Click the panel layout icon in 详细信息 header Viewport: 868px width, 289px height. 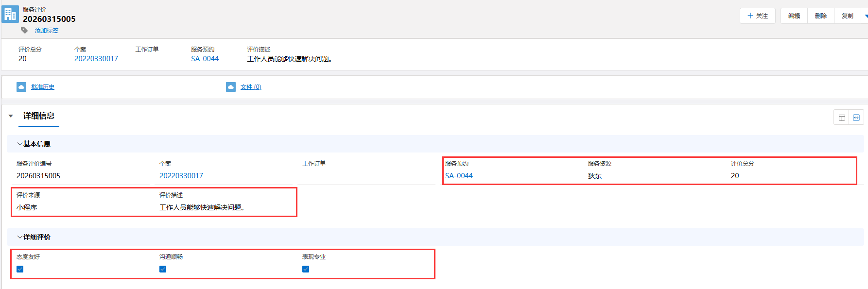click(x=842, y=118)
